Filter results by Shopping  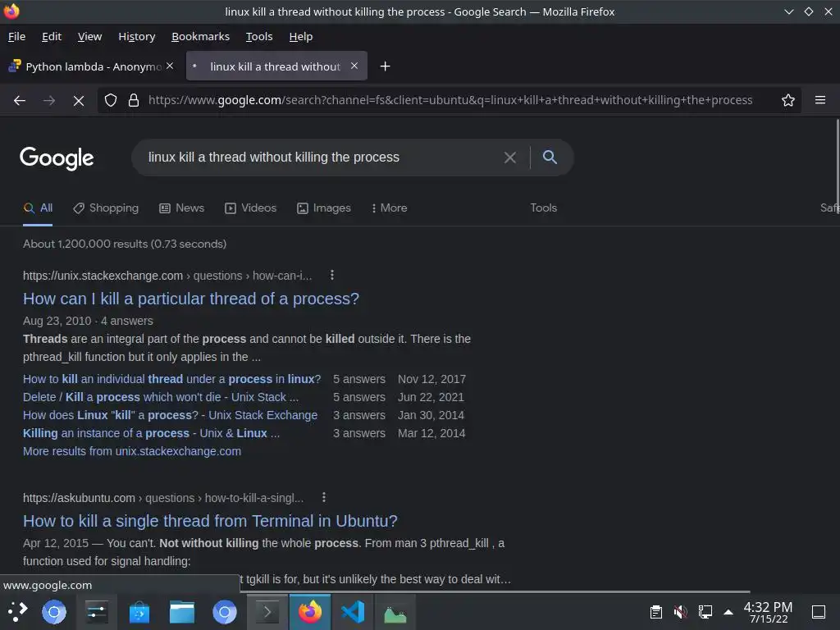[x=106, y=208]
